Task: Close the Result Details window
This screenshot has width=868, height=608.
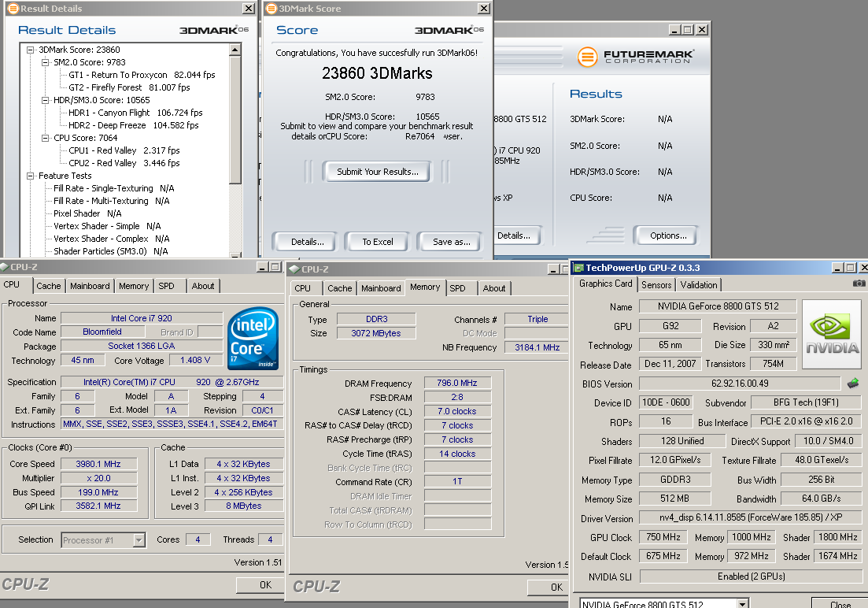Action: (249, 9)
